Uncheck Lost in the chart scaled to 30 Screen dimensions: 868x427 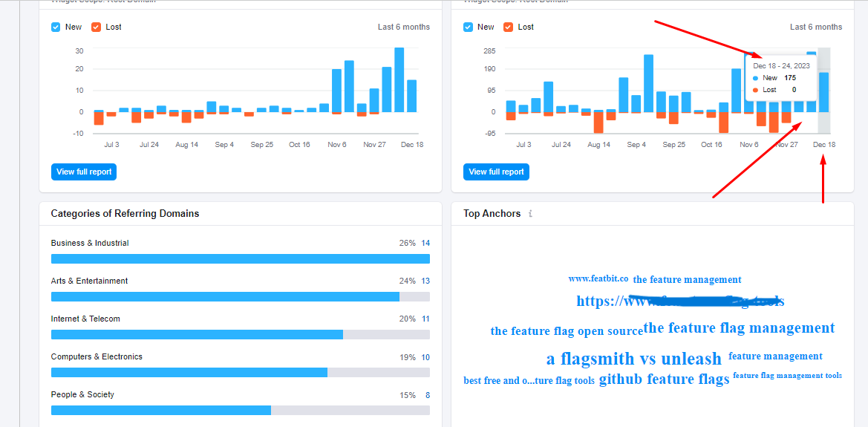click(96, 27)
